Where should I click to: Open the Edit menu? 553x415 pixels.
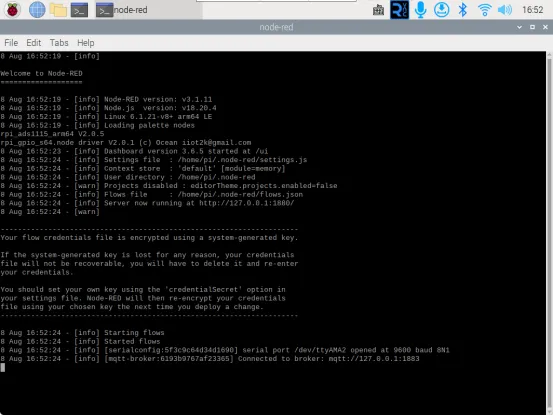click(x=34, y=43)
